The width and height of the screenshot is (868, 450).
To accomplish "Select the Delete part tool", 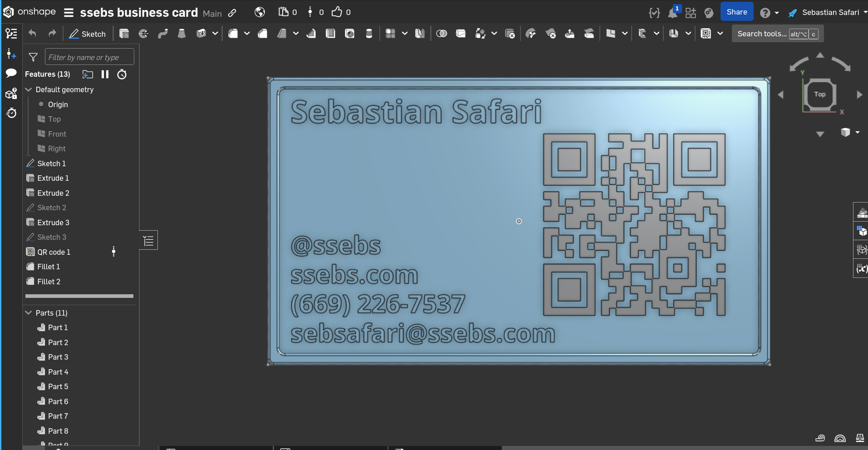I will click(510, 34).
